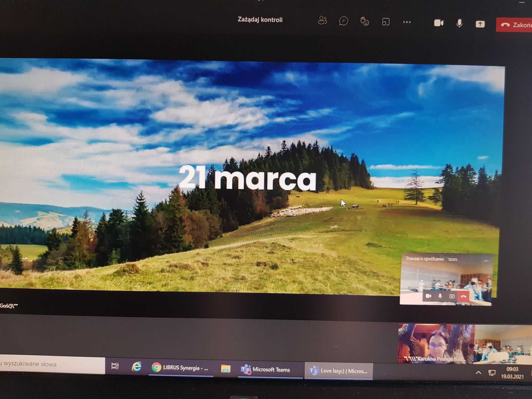Toggle the microphone in meeting toolbar
This screenshot has width=532, height=399.
tap(459, 23)
